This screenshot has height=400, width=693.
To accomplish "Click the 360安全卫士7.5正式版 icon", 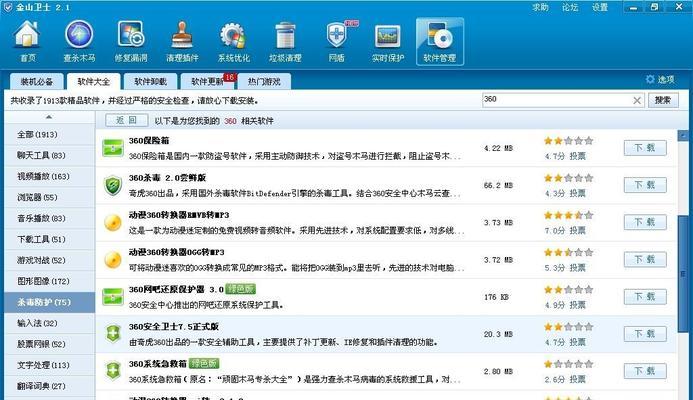I will tap(113, 334).
